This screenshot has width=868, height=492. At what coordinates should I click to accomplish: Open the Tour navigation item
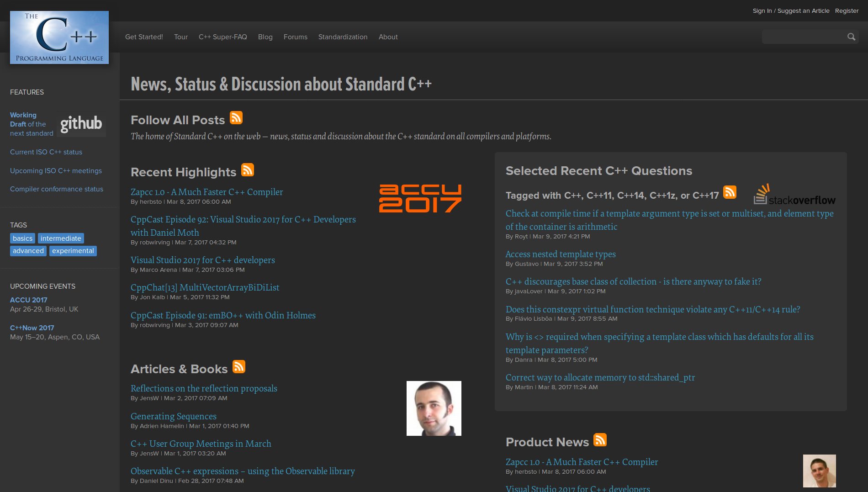(x=181, y=37)
